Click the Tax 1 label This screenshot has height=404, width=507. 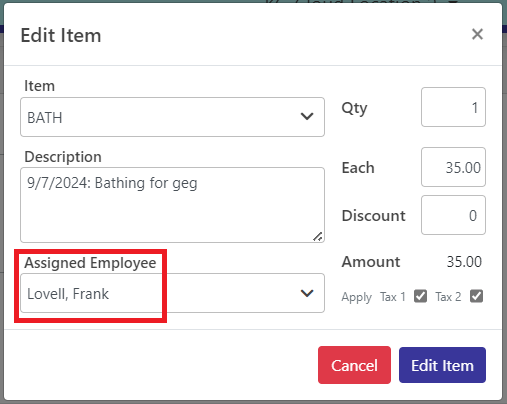pos(393,297)
